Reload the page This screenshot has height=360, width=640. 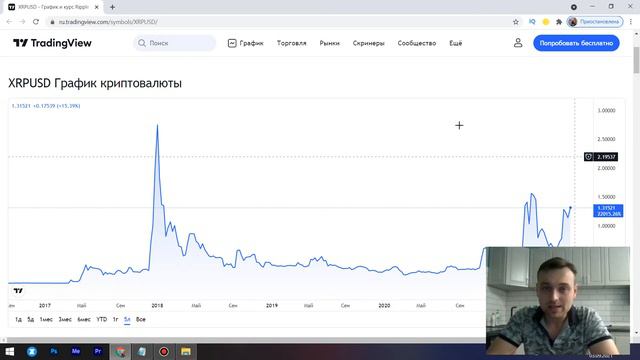36,22
